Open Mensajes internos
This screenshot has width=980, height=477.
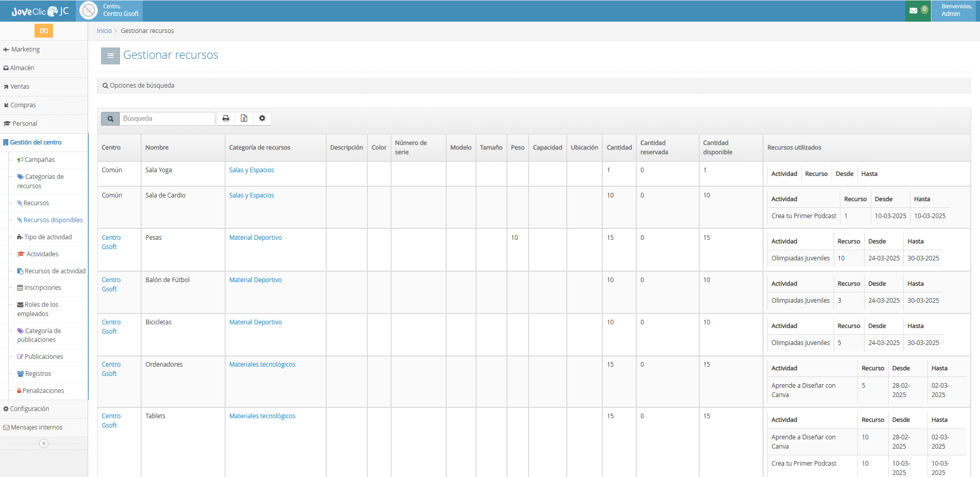[x=44, y=427]
